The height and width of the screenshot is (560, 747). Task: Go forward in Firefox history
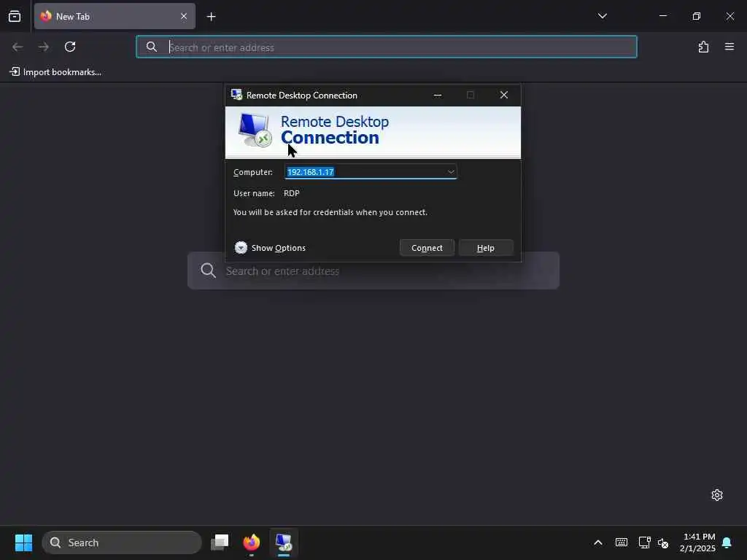pos(44,47)
